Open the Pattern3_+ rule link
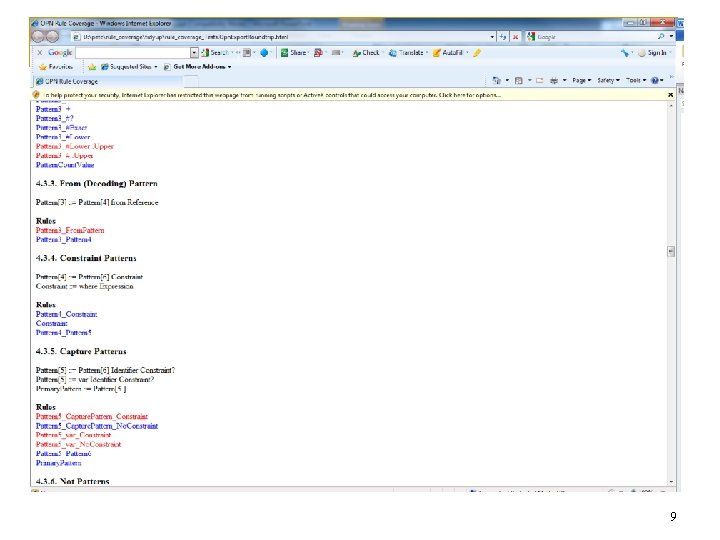 tap(53, 109)
